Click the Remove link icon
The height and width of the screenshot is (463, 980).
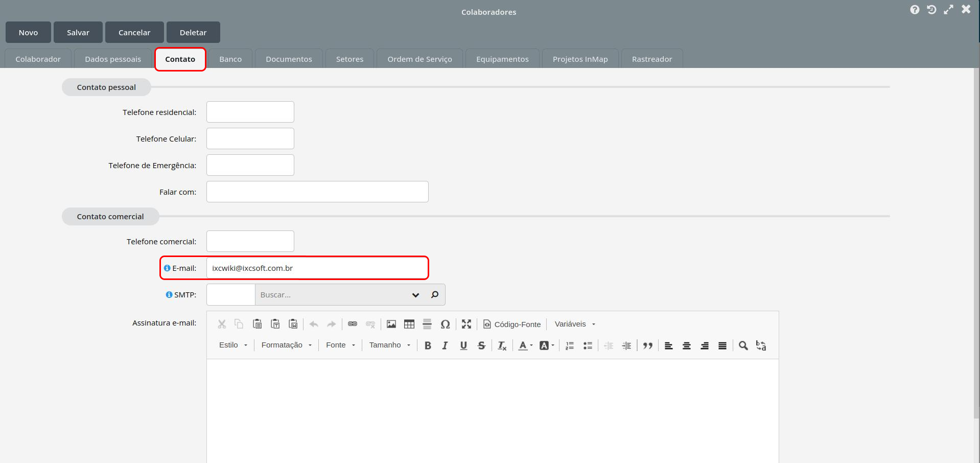[x=370, y=324]
